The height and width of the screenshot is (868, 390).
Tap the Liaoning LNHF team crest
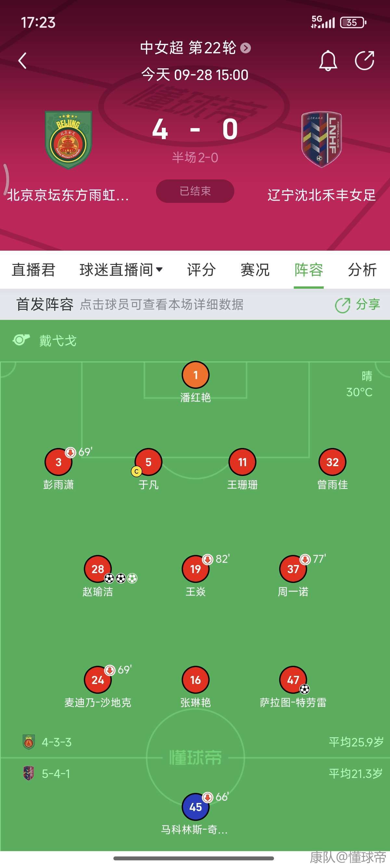[x=321, y=139]
